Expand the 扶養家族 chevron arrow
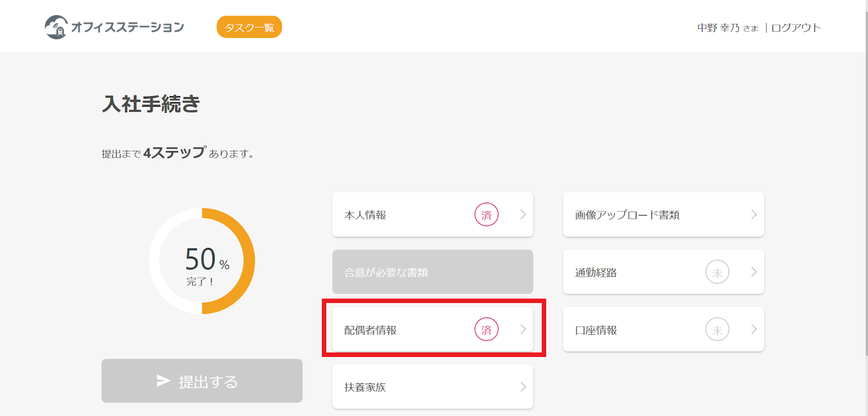The width and height of the screenshot is (868, 416). coord(523,387)
